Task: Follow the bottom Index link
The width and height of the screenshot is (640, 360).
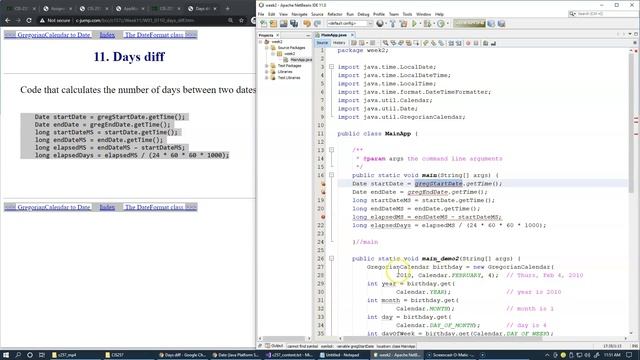Action: (x=107, y=207)
